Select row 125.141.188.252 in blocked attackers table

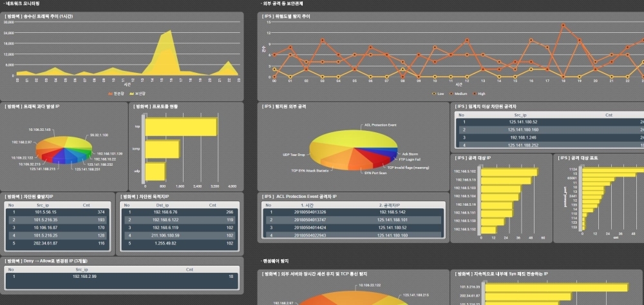click(551, 145)
